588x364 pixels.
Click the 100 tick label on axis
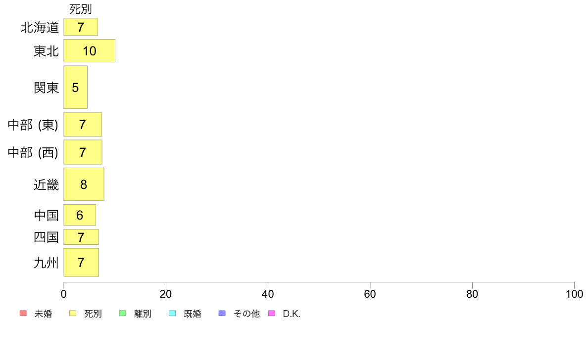click(574, 294)
